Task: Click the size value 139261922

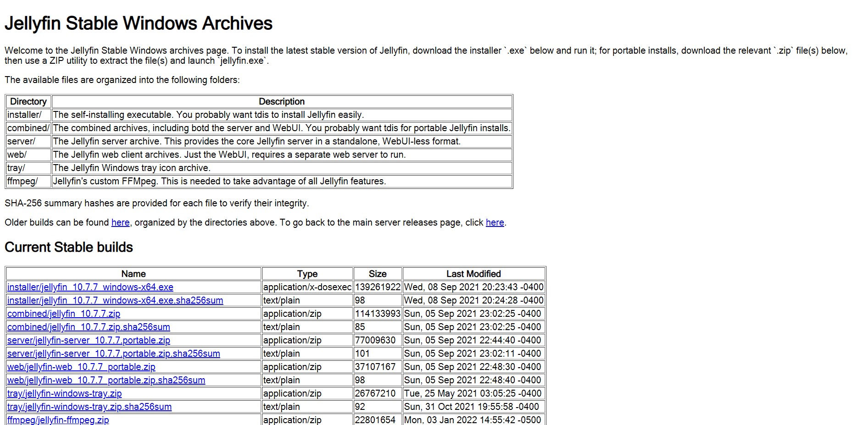Action: pos(378,287)
